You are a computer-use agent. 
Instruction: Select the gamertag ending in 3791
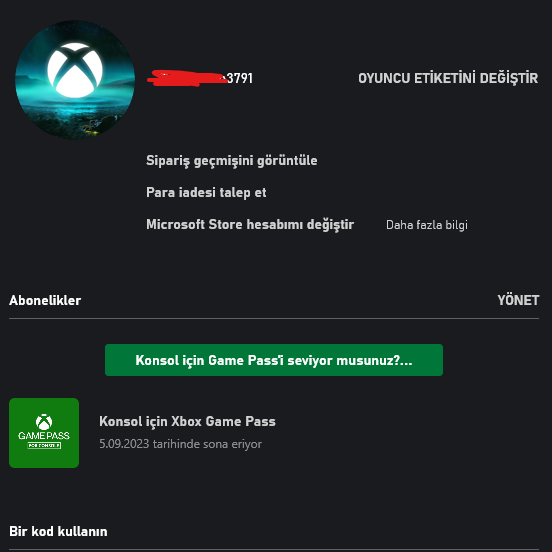pyautogui.click(x=200, y=78)
